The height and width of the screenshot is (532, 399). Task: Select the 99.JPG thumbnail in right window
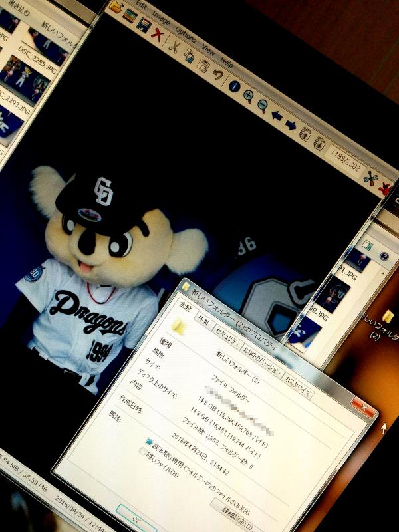tap(332, 295)
